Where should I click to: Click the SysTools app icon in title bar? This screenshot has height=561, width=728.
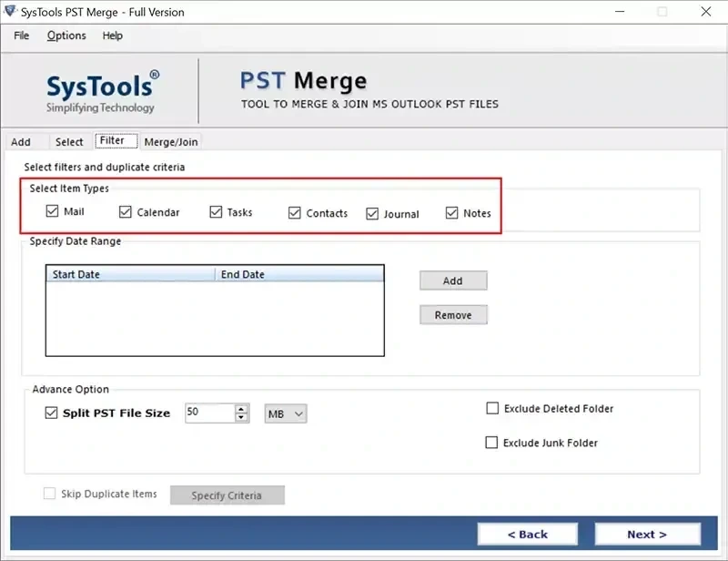click(9, 11)
